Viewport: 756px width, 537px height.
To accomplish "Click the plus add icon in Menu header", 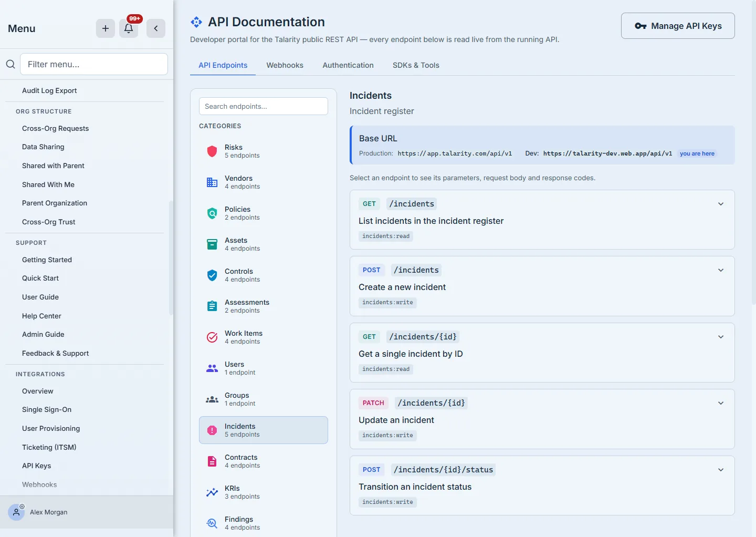I will 105,28.
